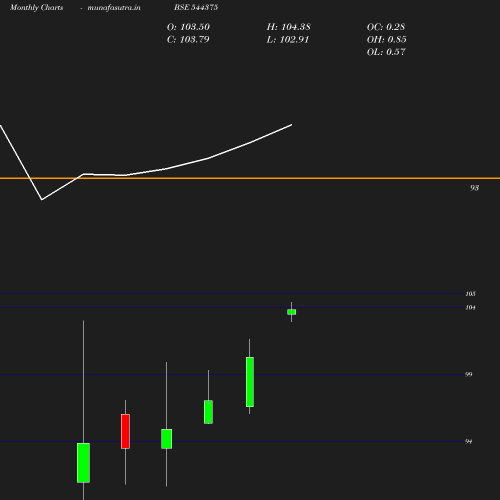
Task: Click the only red candlestick body
Action: 125,431
